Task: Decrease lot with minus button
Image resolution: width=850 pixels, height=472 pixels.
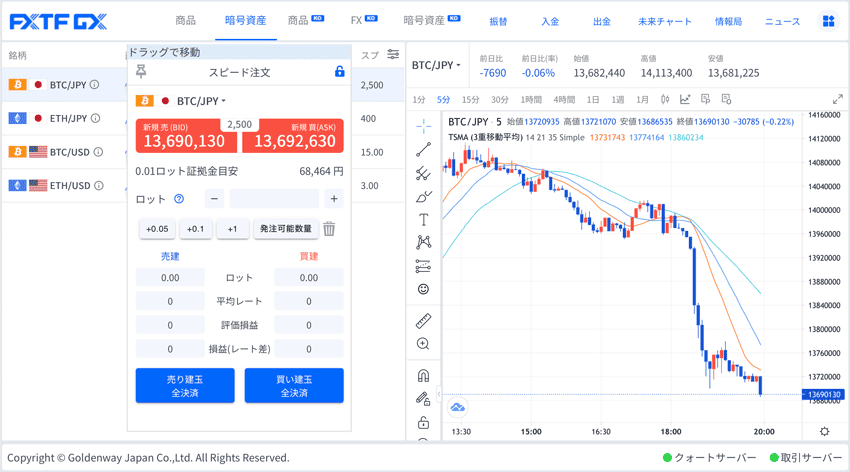Action: coord(214,199)
